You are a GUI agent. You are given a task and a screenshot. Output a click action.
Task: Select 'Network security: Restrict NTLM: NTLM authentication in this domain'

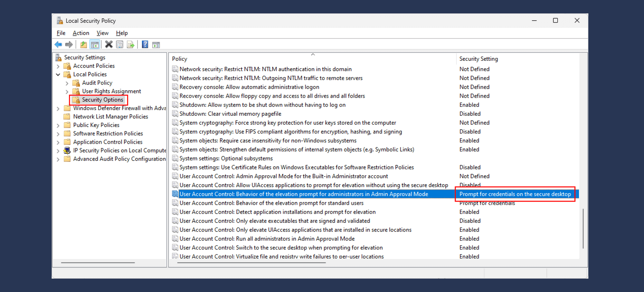(266, 69)
